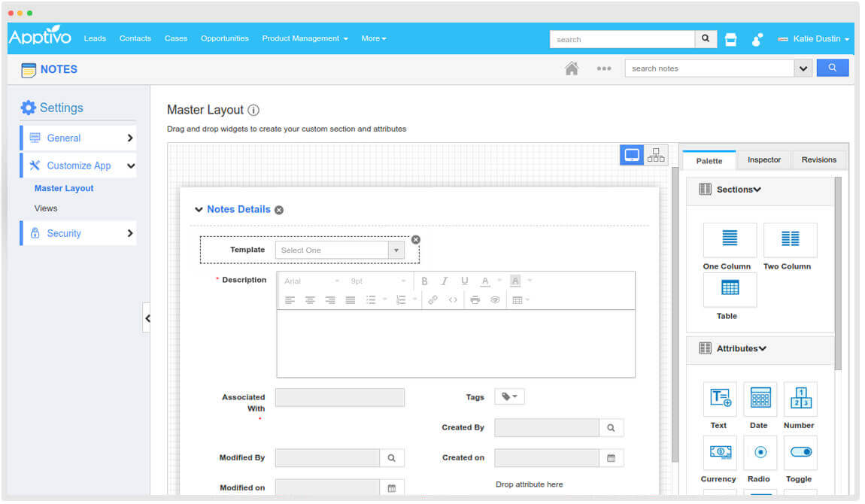This screenshot has width=865, height=504.
Task: Open Views under Customize App
Action: point(46,208)
